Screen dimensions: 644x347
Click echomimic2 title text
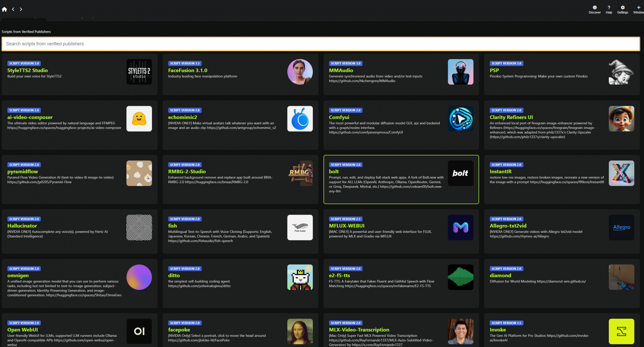pyautogui.click(x=182, y=117)
